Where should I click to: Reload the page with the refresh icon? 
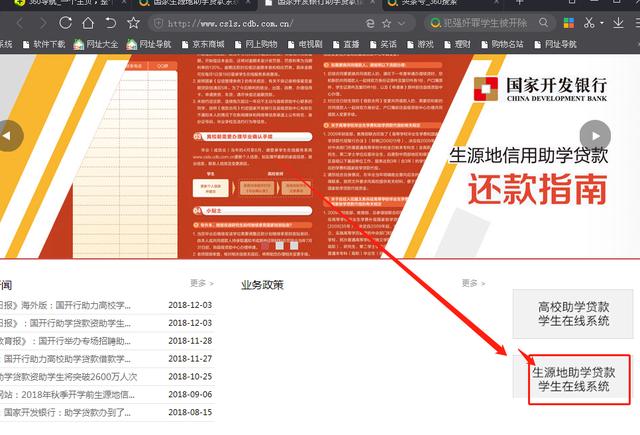(x=65, y=23)
